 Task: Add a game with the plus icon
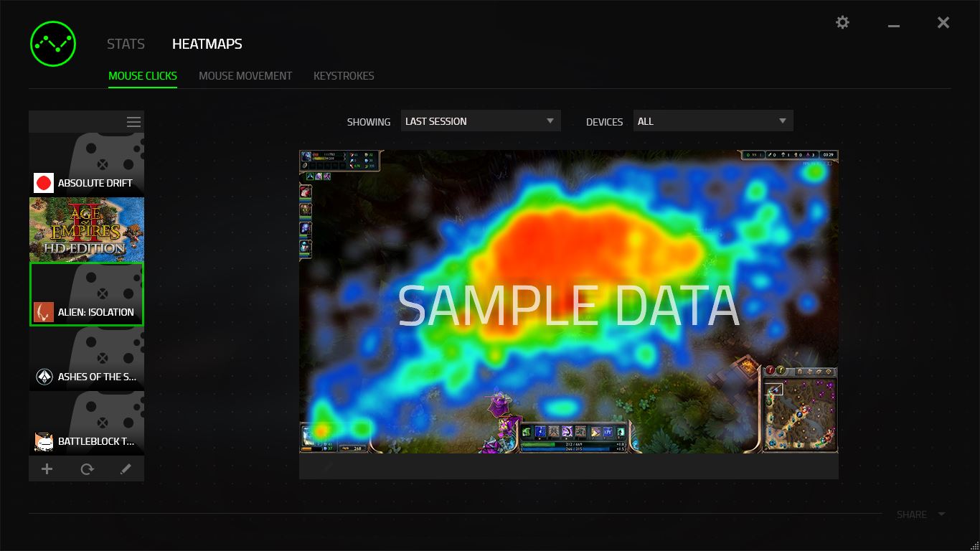tap(47, 469)
